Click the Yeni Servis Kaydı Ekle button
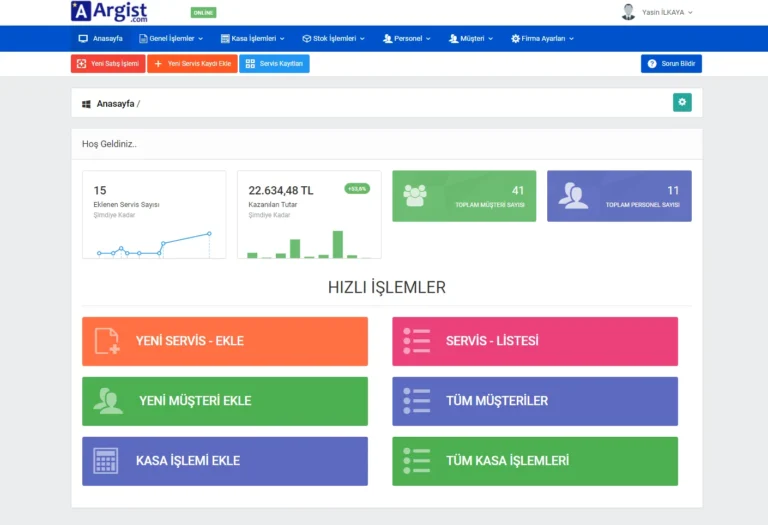This screenshot has width=768, height=525. coord(192,64)
